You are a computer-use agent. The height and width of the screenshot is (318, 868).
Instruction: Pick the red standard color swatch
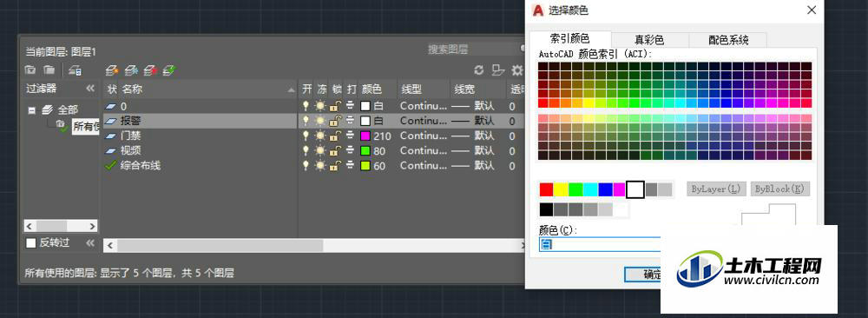tap(546, 189)
